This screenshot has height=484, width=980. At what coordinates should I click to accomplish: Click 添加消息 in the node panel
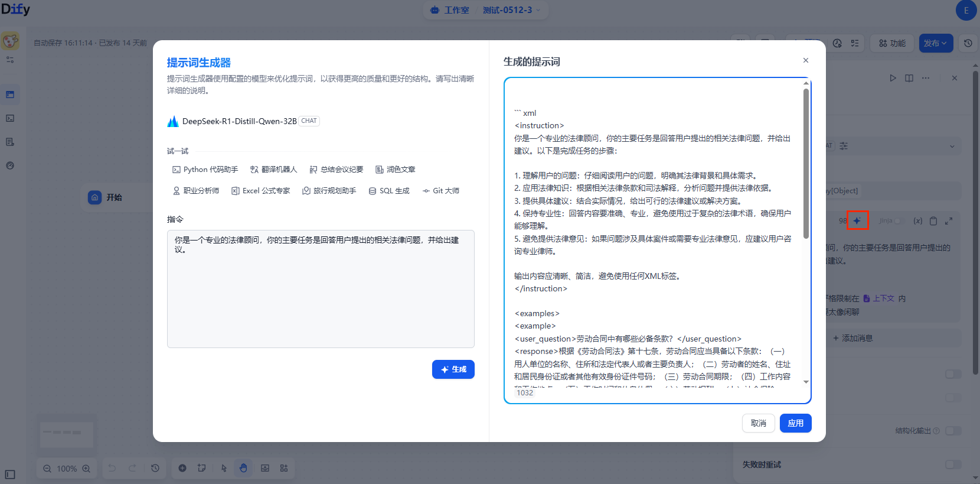click(x=853, y=338)
